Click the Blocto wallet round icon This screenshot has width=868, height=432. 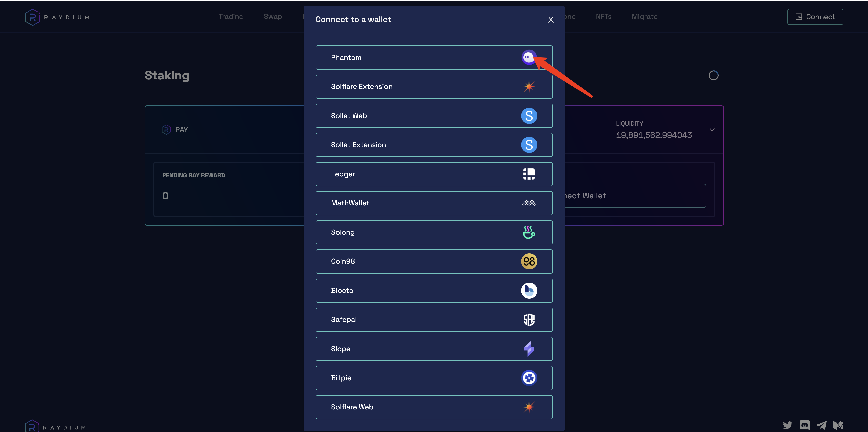[x=529, y=291]
